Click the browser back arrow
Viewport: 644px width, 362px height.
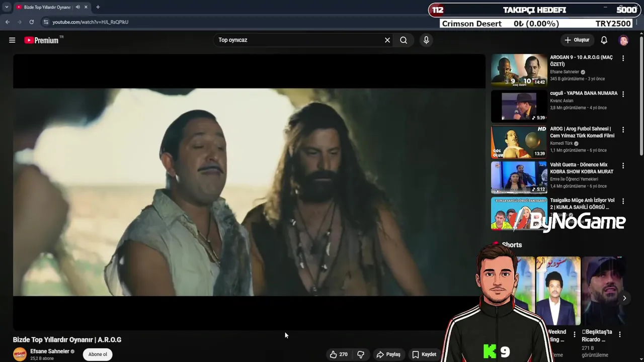tap(8, 22)
